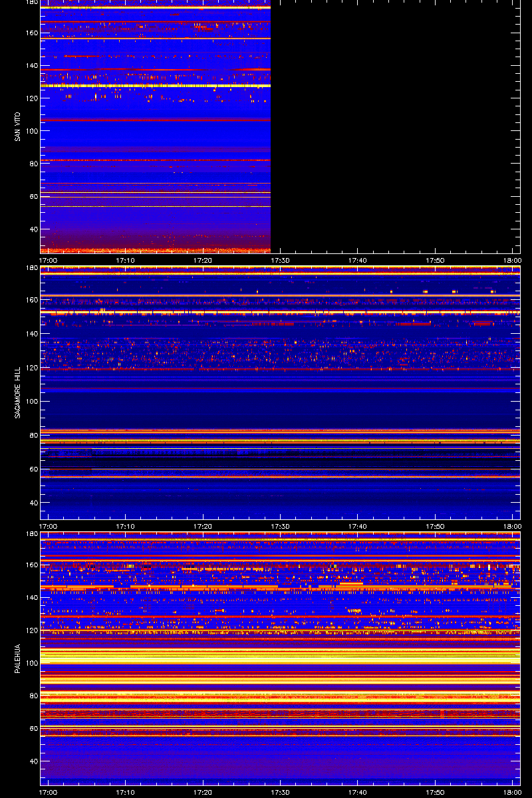Click the 60 frequency label on Palehua axis
Image resolution: width=532 pixels, height=798 pixels.
33,729
